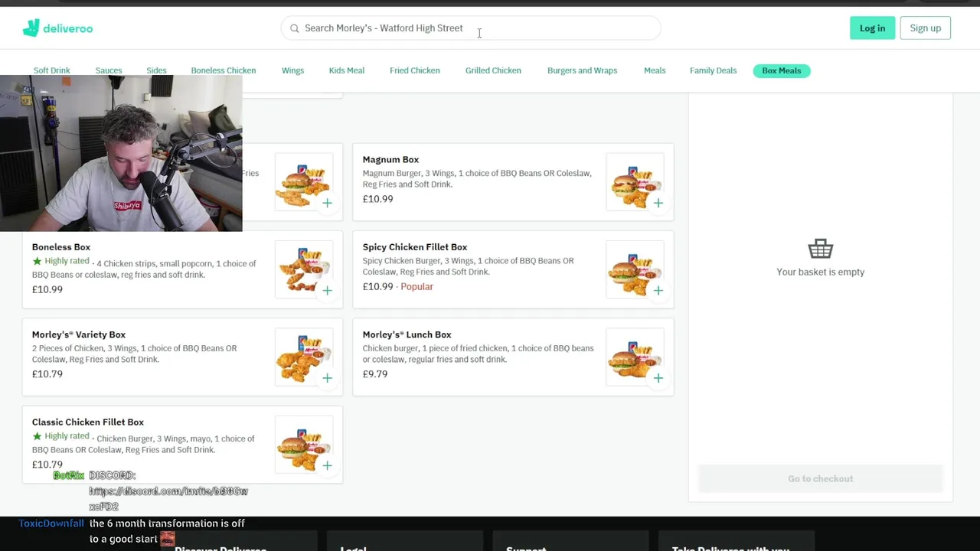Click plus icon on partially hidden top-left box meal
The width and height of the screenshot is (980, 551).
(x=328, y=203)
